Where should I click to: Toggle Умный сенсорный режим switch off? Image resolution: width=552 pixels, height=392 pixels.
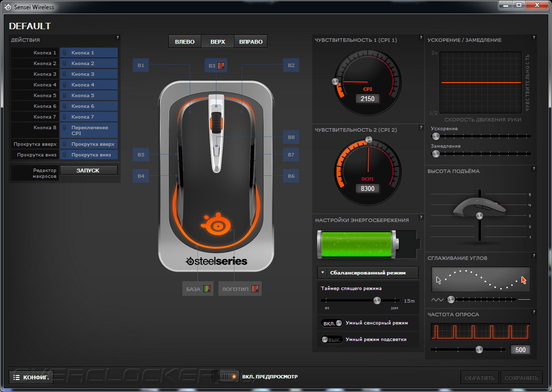tap(332, 323)
